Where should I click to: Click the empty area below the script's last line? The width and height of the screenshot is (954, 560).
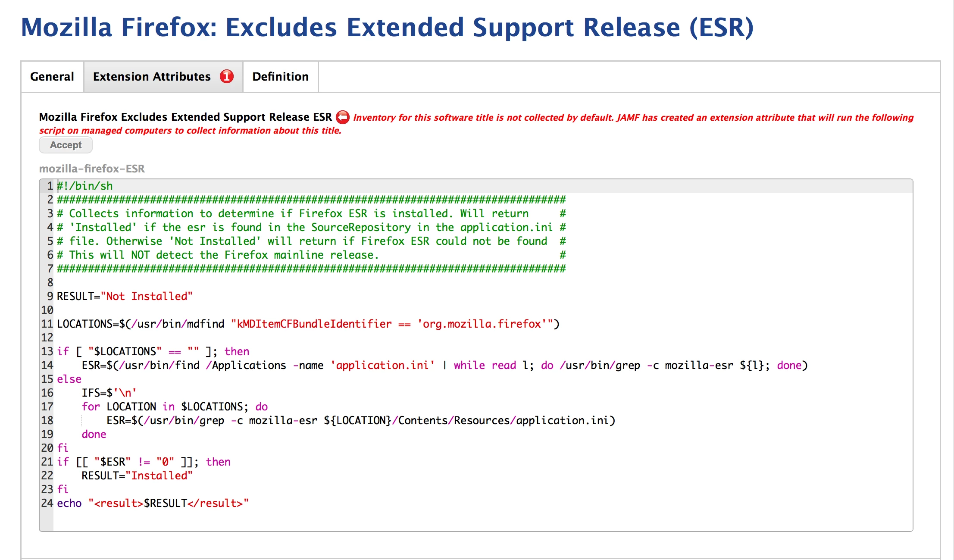coord(474,519)
